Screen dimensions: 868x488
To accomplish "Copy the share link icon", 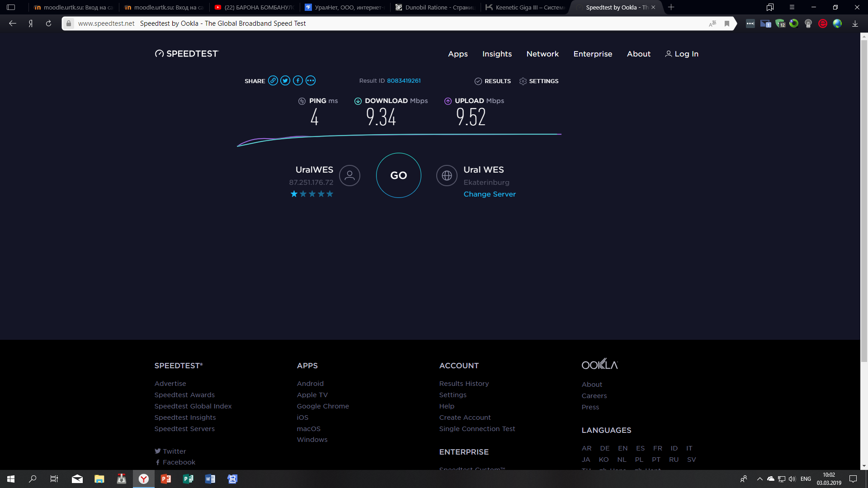I will click(273, 81).
